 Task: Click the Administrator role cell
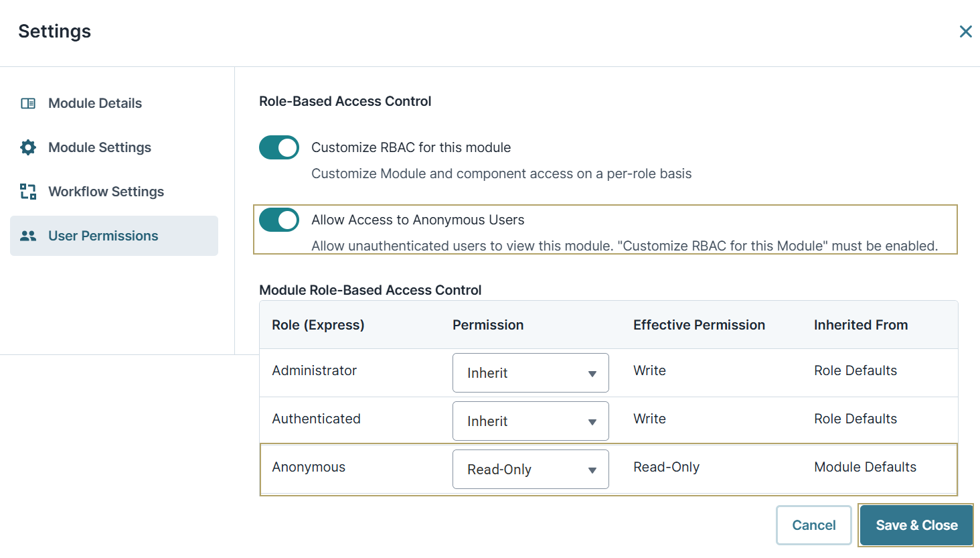[x=314, y=370]
